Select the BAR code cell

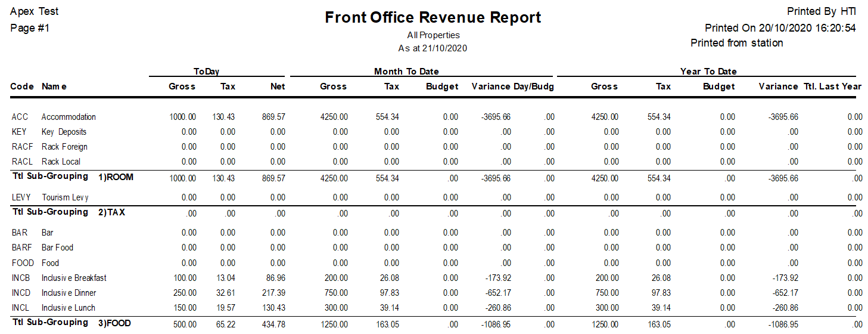pyautogui.click(x=20, y=233)
